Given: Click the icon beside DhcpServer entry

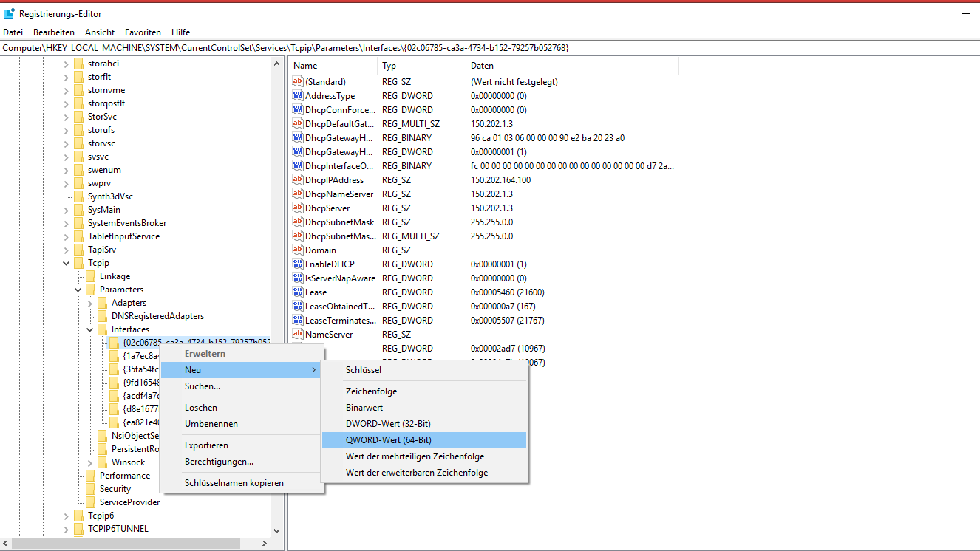Looking at the screenshot, I should click(298, 208).
